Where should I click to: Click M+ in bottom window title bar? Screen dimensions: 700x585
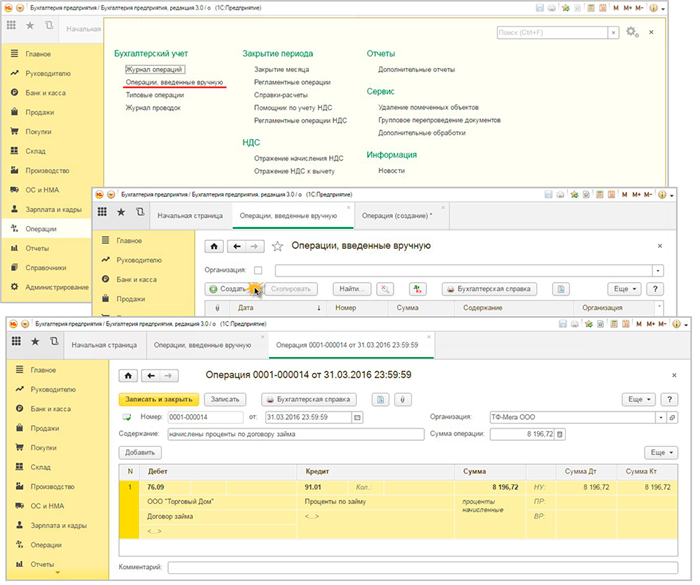click(651, 324)
